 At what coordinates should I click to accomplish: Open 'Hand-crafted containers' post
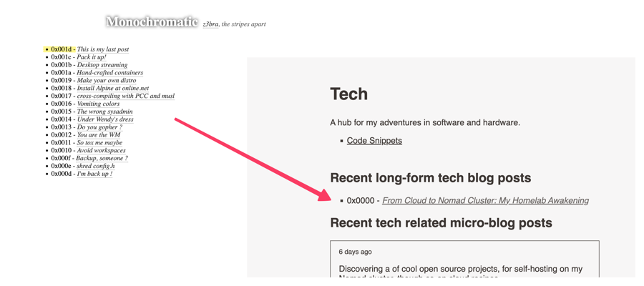(x=110, y=73)
